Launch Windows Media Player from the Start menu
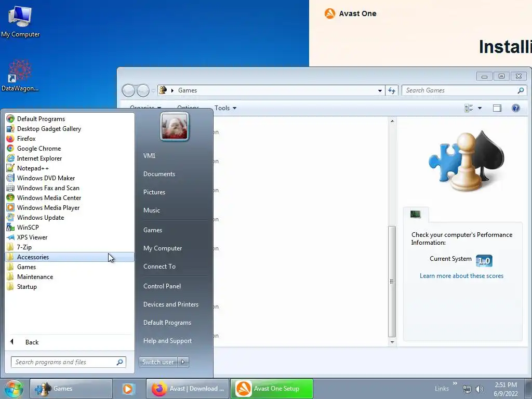Image resolution: width=532 pixels, height=399 pixels. click(70, 207)
